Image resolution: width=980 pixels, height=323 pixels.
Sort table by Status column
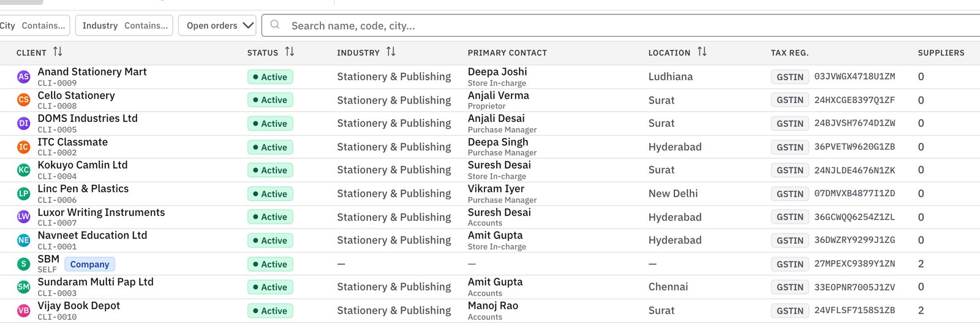[290, 52]
